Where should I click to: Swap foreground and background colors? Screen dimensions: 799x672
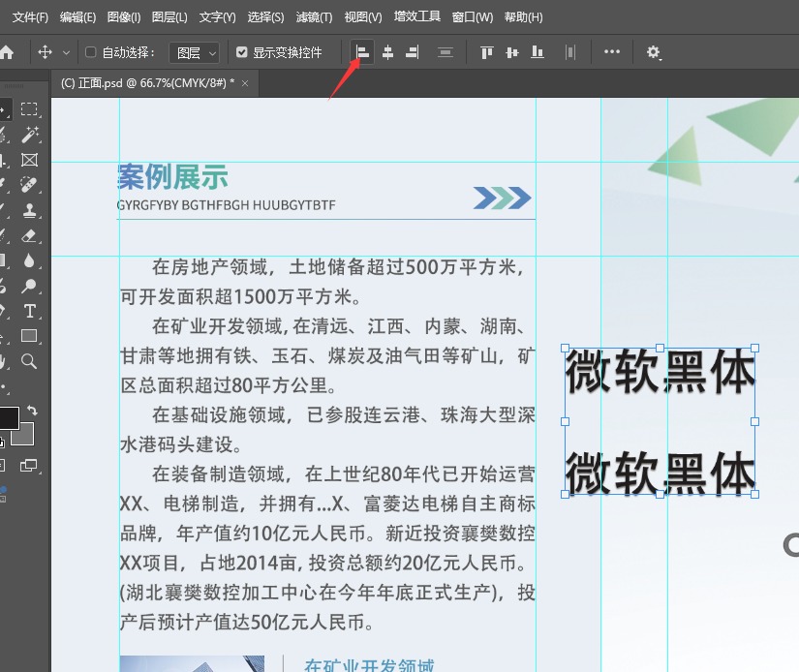tap(32, 411)
